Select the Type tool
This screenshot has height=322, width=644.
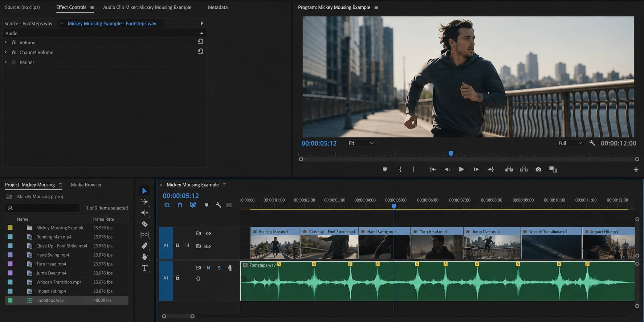click(144, 268)
